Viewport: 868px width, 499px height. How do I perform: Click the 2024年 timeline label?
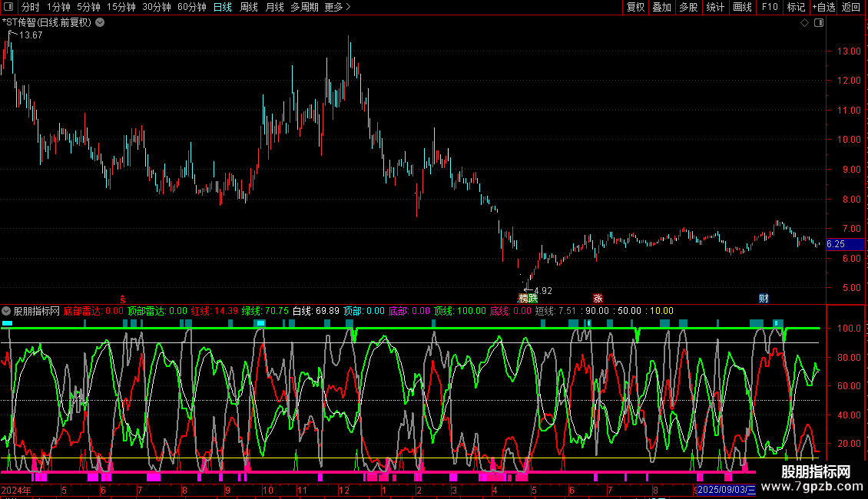coord(16,490)
